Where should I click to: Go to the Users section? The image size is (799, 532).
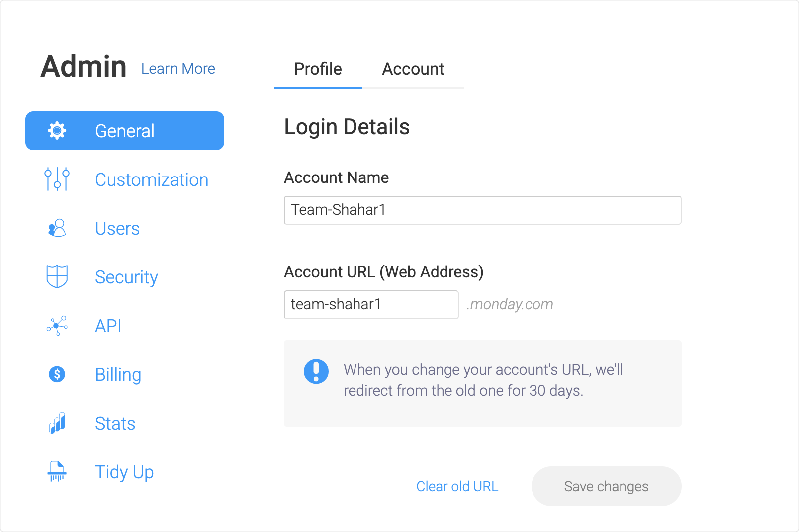coord(117,229)
